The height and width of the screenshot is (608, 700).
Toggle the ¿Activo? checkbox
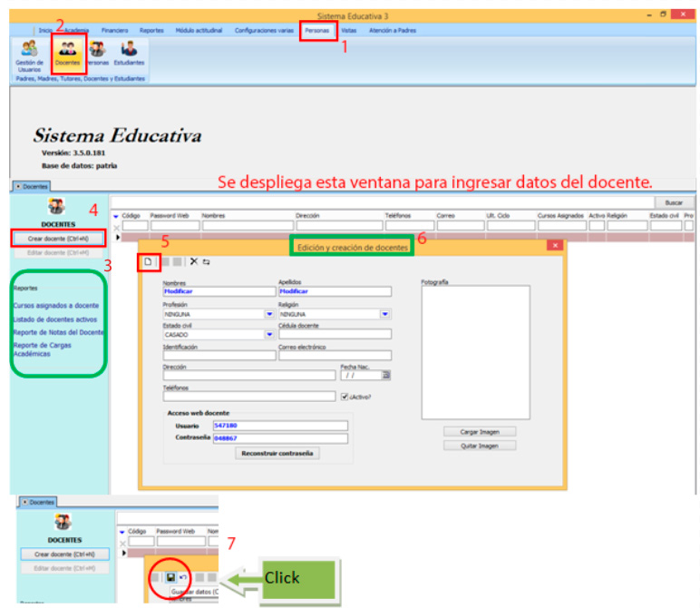345,397
